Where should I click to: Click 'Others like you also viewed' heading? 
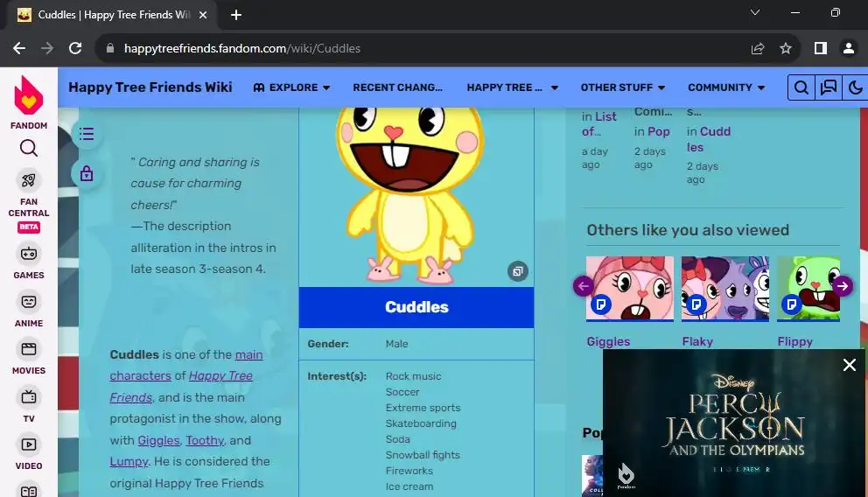[688, 230]
